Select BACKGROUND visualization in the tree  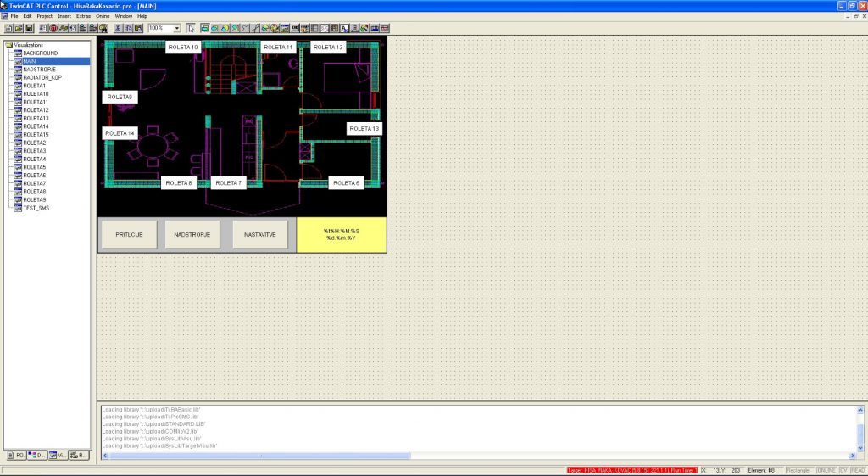(x=40, y=53)
